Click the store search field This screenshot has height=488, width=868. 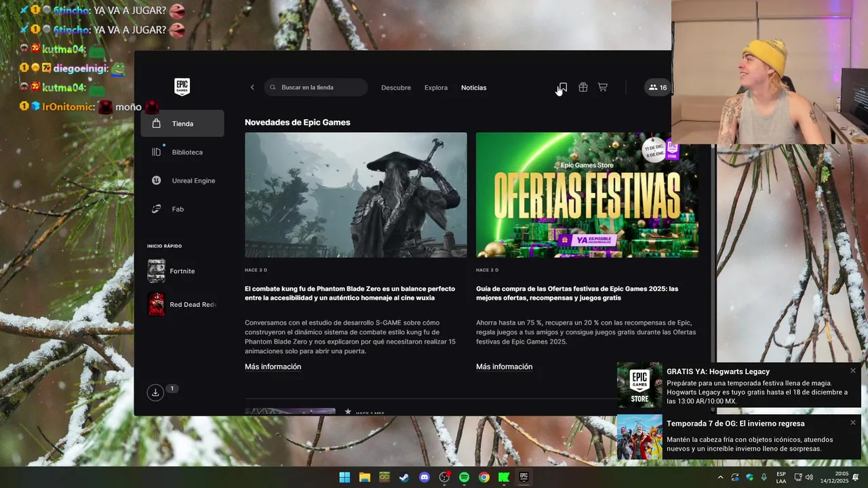(316, 87)
